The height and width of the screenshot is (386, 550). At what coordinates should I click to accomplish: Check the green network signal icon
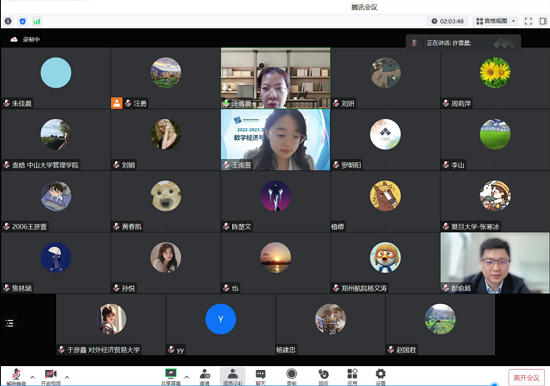coord(37,21)
